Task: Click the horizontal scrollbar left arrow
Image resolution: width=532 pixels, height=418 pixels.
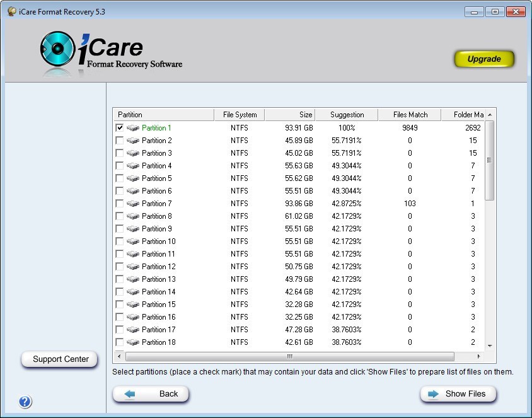Action: pyautogui.click(x=119, y=356)
